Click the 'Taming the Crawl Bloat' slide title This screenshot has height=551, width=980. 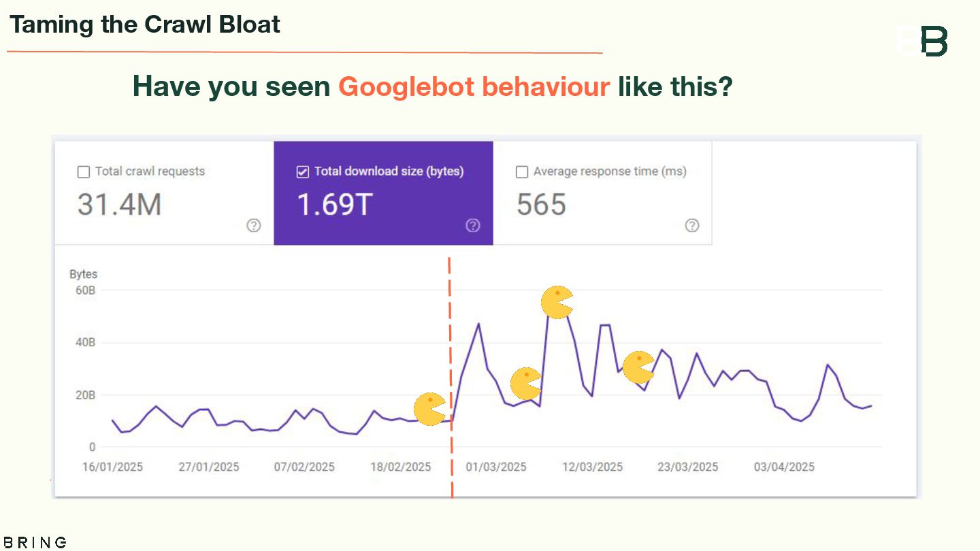coord(145,25)
